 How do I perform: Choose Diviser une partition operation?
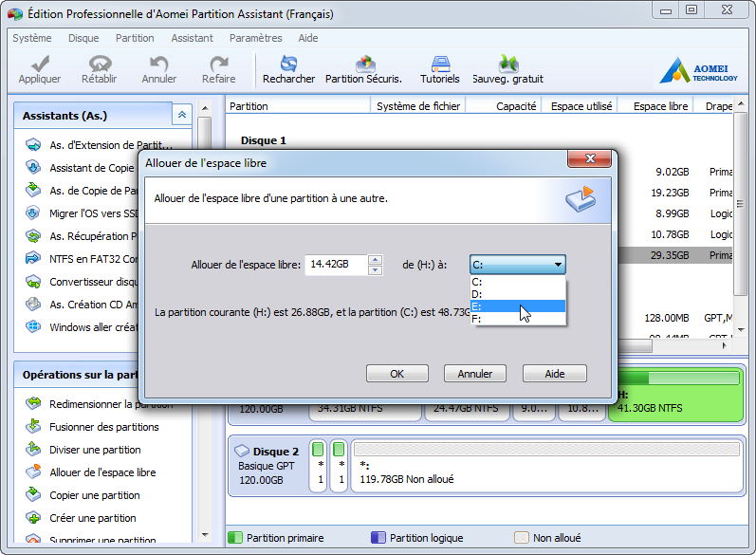point(83,450)
